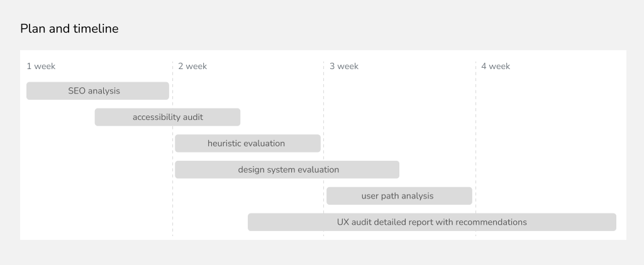Select the "4 week" column label
The width and height of the screenshot is (644, 265).
click(496, 67)
